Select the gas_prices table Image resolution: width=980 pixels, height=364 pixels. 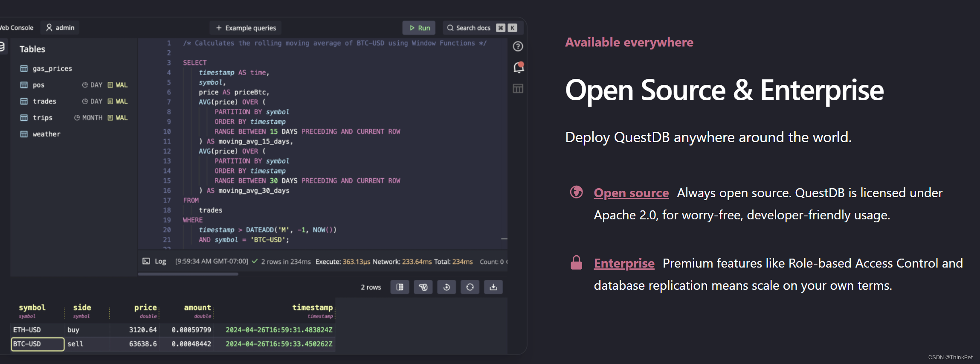coord(52,68)
